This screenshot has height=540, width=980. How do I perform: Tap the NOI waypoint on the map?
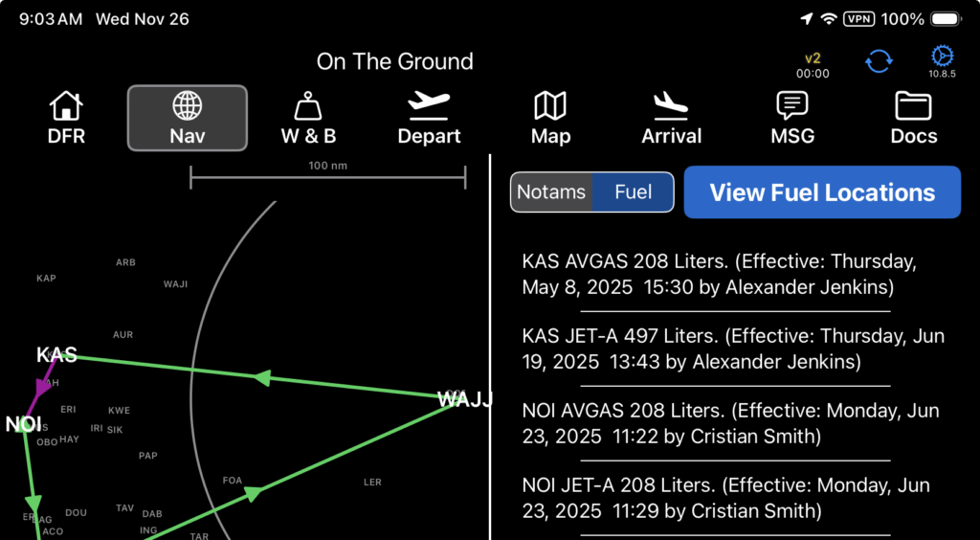(23, 423)
